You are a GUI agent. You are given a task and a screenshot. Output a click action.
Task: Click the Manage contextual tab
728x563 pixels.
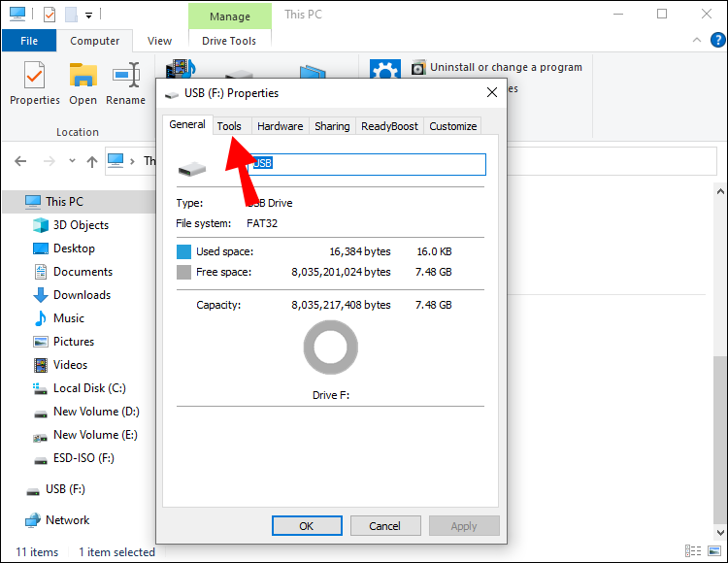(230, 17)
